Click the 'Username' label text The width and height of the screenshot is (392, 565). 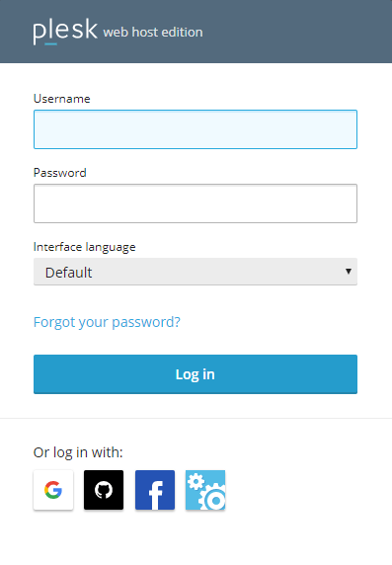tap(61, 99)
